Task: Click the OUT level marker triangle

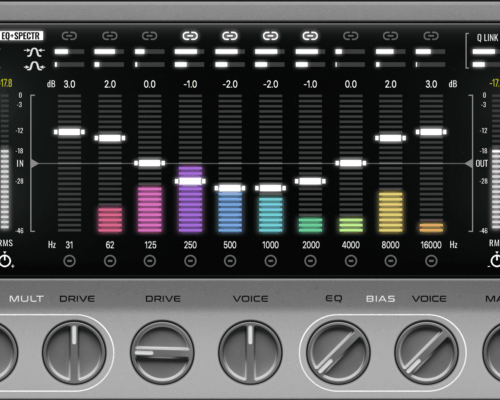Action: point(469,163)
